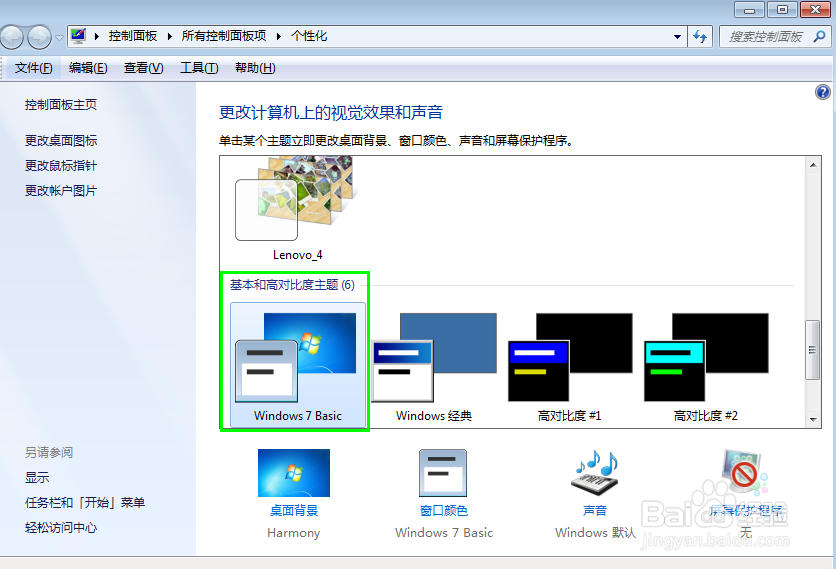Screen dimensions: 836x569
Task: Go to 所有控制面板项 in address breadcrumb
Action: coord(224,36)
